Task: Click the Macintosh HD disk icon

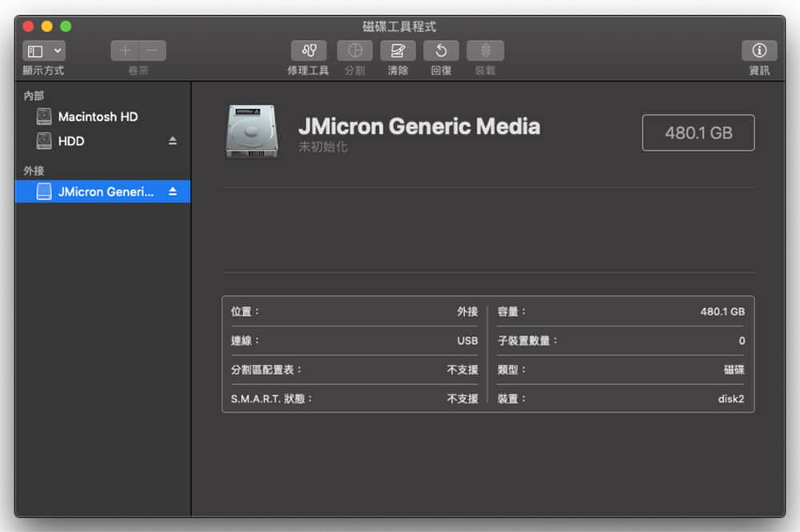Action: coord(44,116)
